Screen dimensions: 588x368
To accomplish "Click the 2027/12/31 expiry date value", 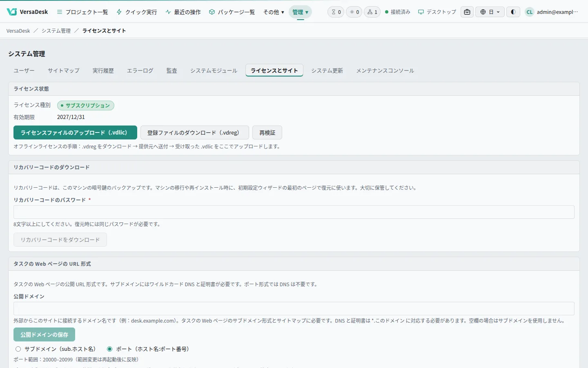I will click(71, 117).
